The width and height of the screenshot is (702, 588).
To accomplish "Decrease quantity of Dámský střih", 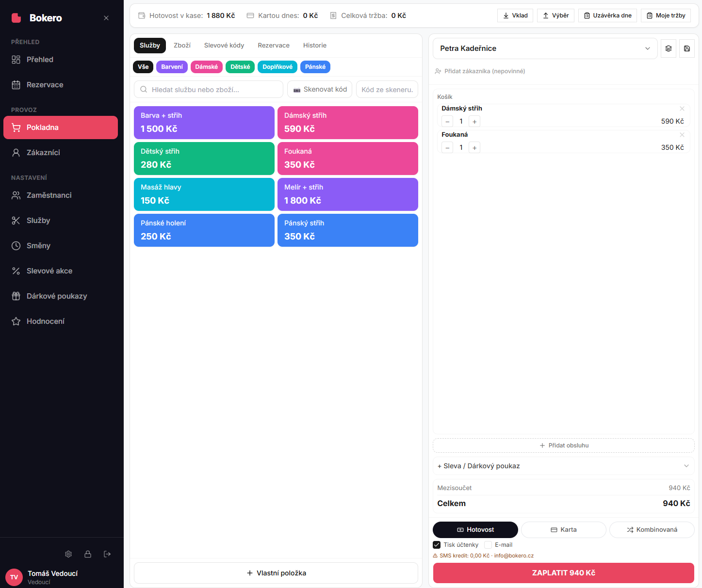I will point(447,122).
